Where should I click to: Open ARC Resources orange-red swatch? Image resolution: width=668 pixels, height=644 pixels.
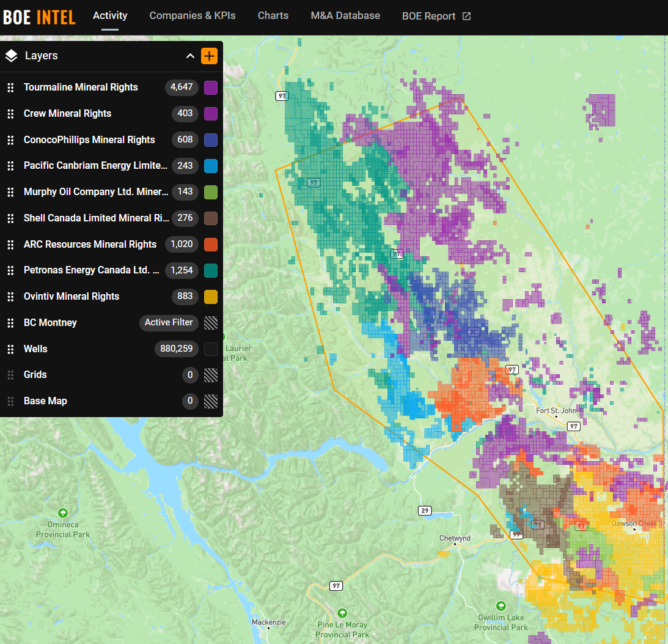pyautogui.click(x=211, y=245)
